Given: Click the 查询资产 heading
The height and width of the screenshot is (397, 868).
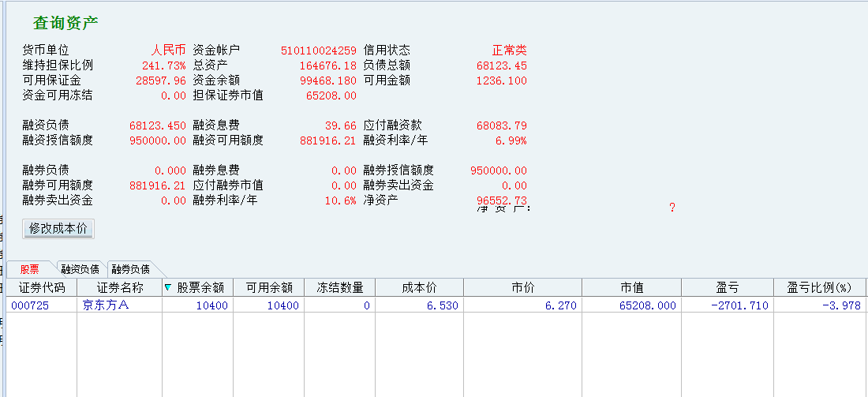Looking at the screenshot, I should [x=65, y=23].
